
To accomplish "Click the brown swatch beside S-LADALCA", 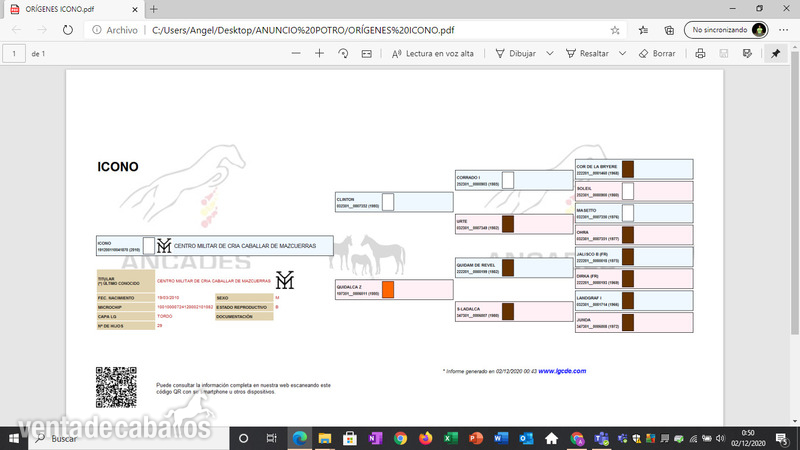I will pyautogui.click(x=508, y=311).
